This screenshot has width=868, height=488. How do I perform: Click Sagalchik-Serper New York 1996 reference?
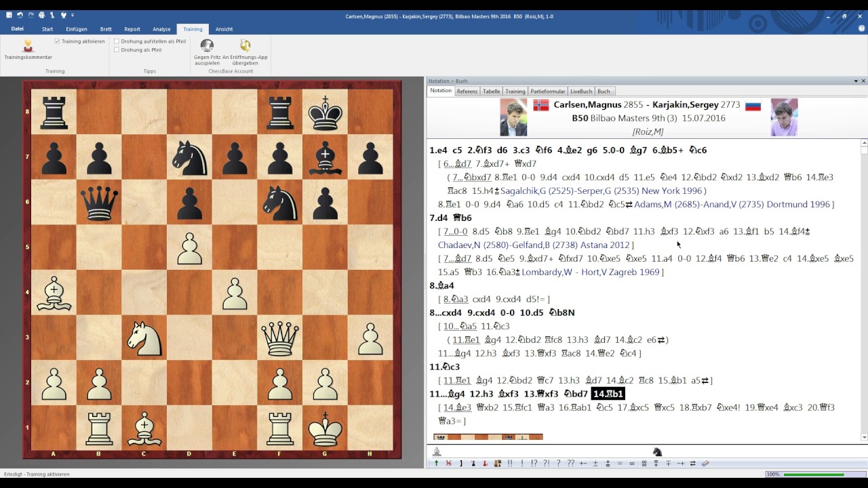pyautogui.click(x=603, y=190)
